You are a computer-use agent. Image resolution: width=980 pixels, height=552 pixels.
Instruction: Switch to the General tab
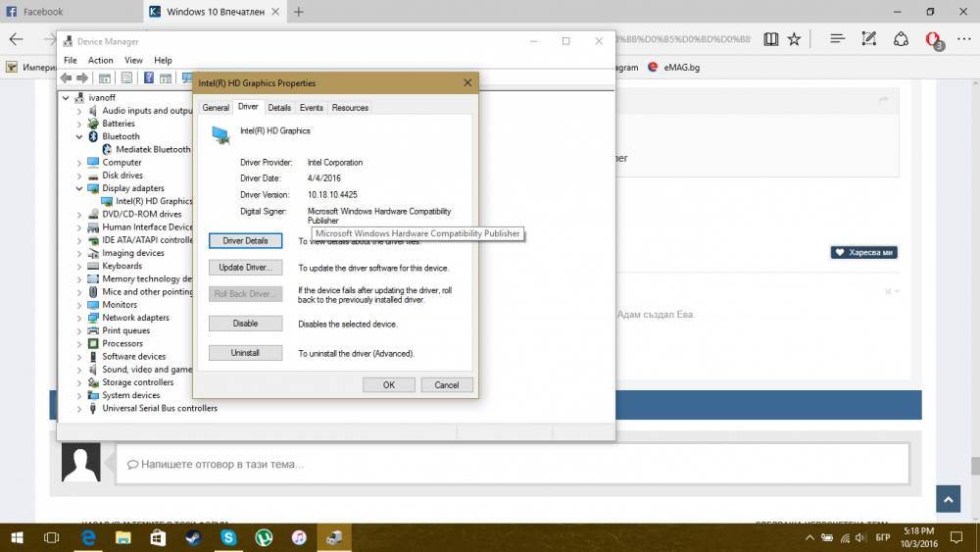point(216,108)
